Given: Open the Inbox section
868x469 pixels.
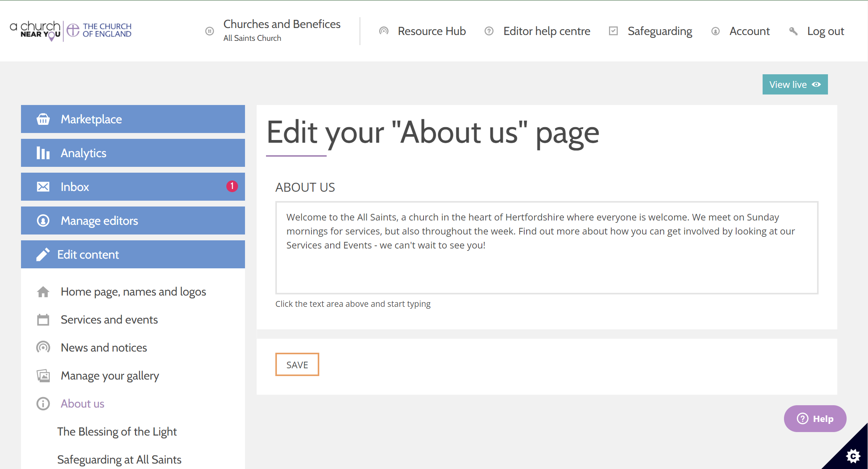Looking at the screenshot, I should pos(133,187).
